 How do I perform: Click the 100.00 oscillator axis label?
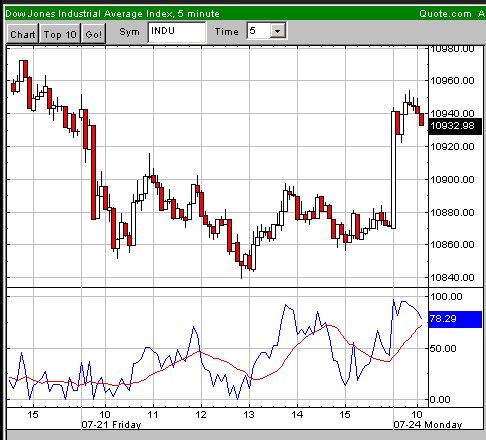tap(446, 296)
